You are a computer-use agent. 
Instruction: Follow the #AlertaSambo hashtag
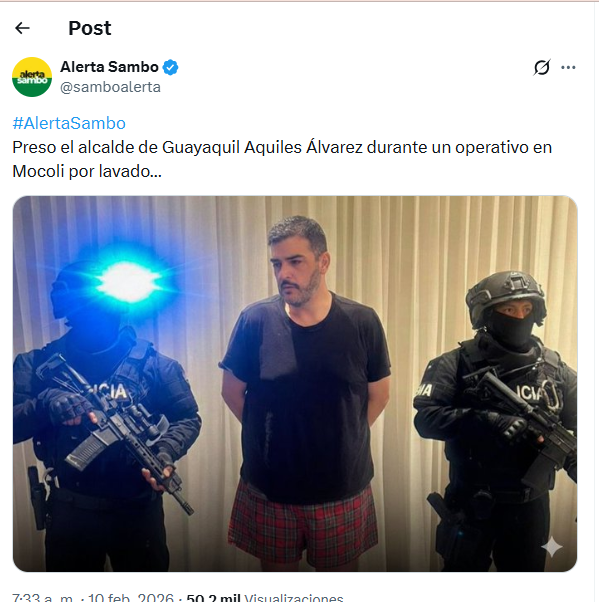coord(69,123)
